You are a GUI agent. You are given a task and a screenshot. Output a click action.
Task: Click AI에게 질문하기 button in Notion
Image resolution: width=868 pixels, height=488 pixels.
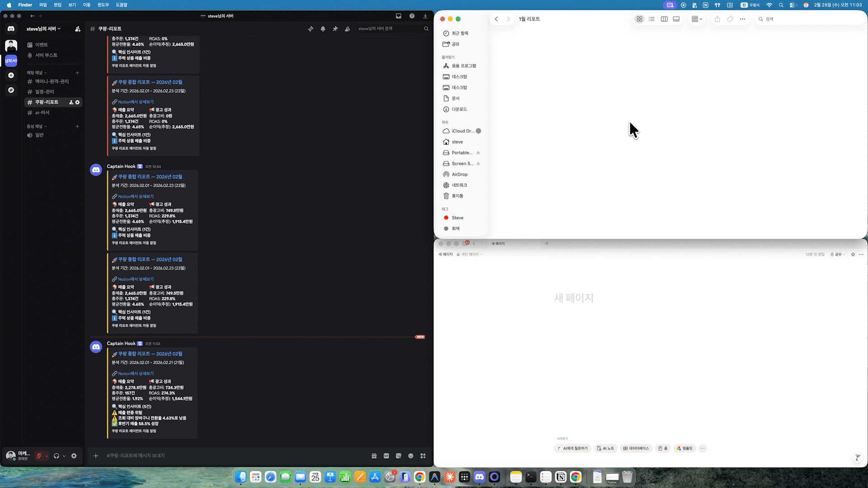(572, 449)
